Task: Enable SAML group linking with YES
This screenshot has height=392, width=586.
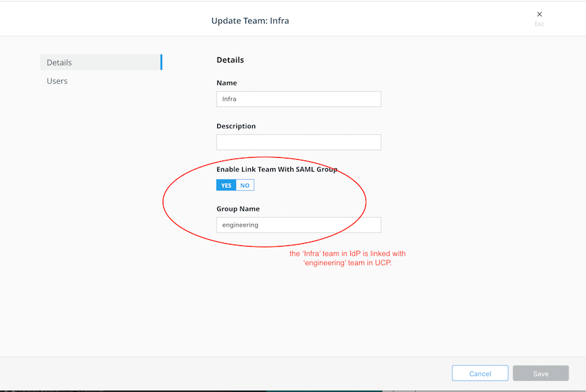Action: pos(226,185)
